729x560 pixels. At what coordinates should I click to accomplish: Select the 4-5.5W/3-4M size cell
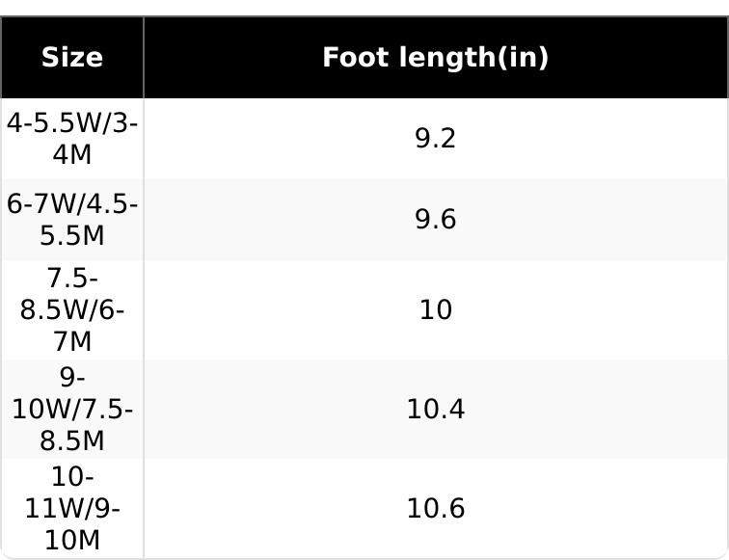(x=72, y=138)
